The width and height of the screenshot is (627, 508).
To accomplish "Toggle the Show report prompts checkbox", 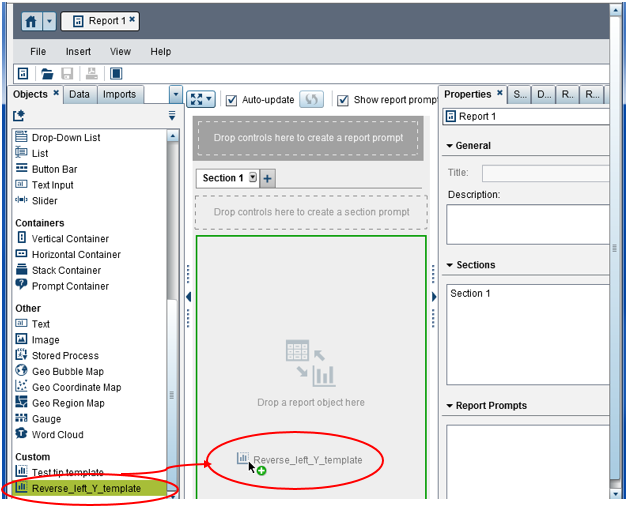I will 343,100.
